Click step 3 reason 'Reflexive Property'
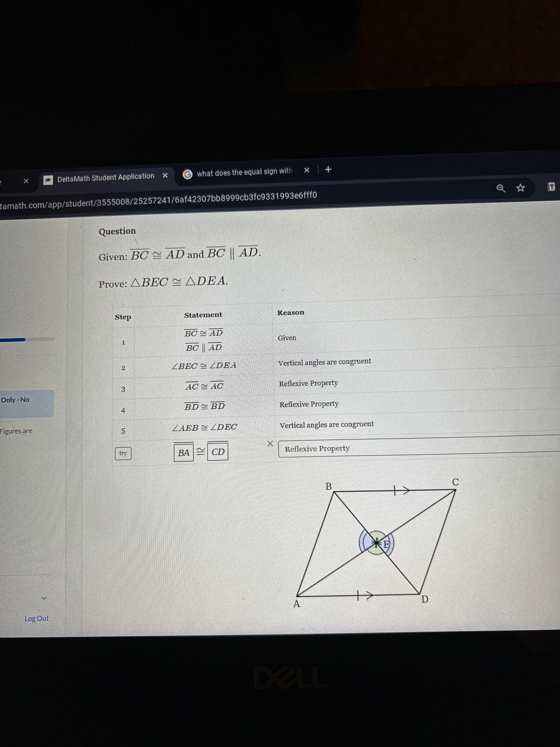 [x=308, y=383]
